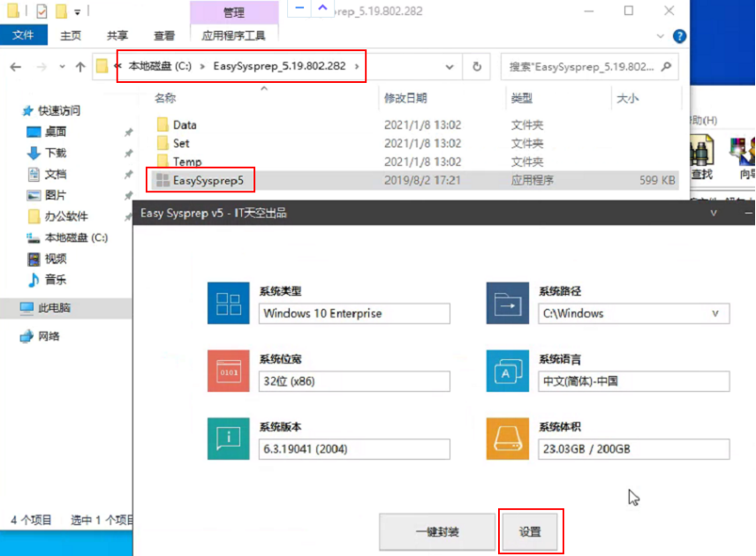Image resolution: width=756 pixels, height=556 pixels.
Task: Select 此电脑 in navigation pane
Action: (45, 308)
